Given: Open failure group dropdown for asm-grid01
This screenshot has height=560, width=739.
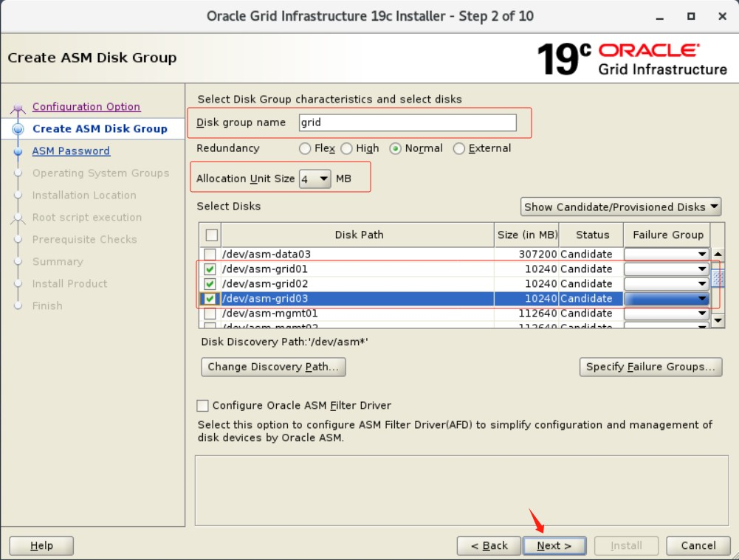Looking at the screenshot, I should 667,269.
